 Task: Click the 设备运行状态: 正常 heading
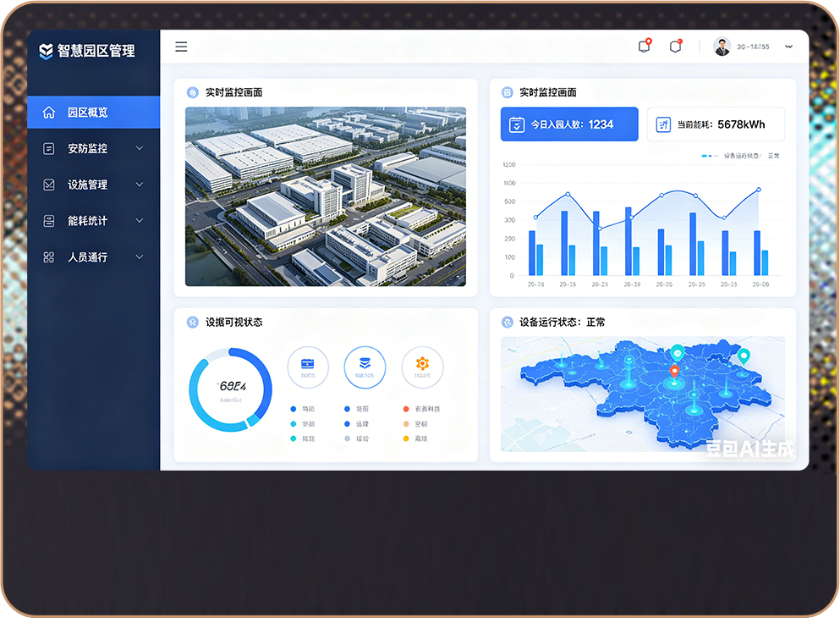(x=562, y=323)
